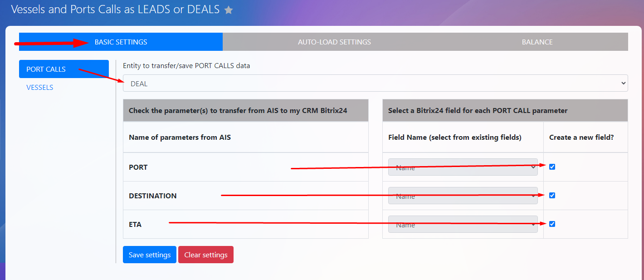Open the field name dropdown for DESTINATION
Viewport: 644px width, 280px height.
tap(463, 196)
